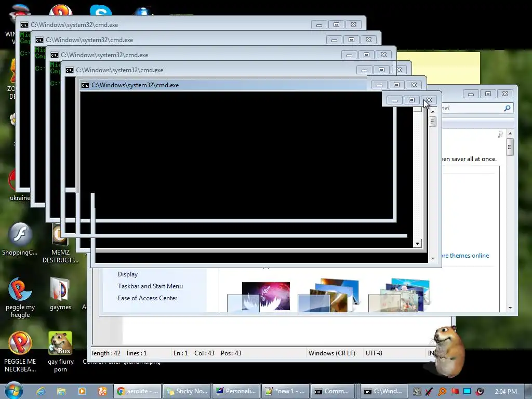Click the Control Panel help question icon
Viewport: 532px width, 399px height.
coord(500,135)
